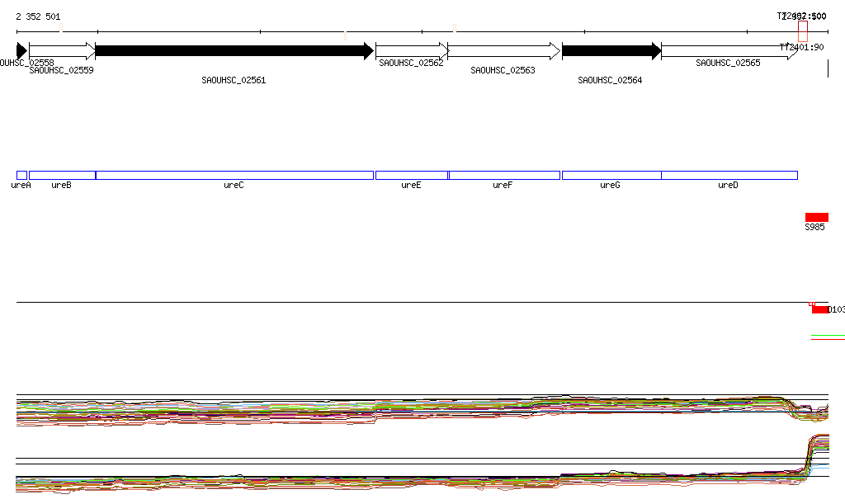This screenshot has width=845, height=504.
Task: Click the ureC blue annotation box
Action: pos(234,175)
